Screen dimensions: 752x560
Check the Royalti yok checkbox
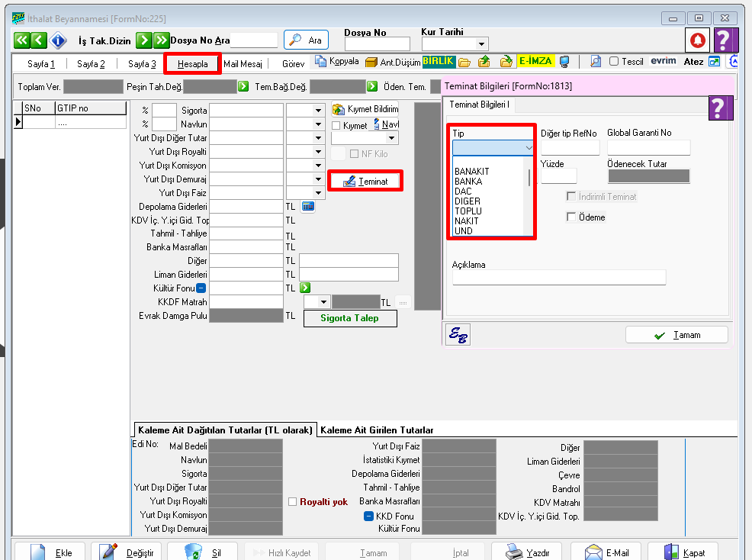[293, 502]
